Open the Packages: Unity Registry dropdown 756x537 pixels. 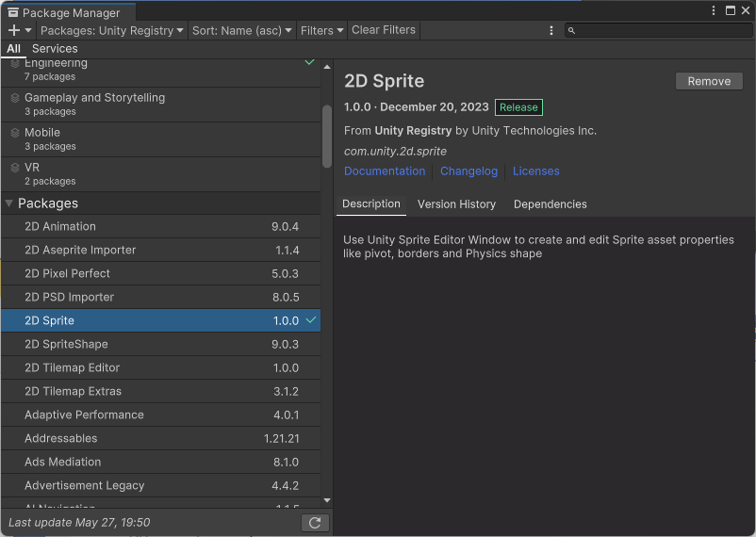(x=112, y=30)
